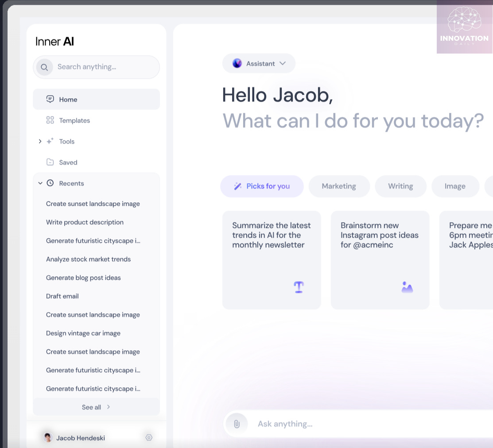Open recent 'Write product description'

pos(85,222)
